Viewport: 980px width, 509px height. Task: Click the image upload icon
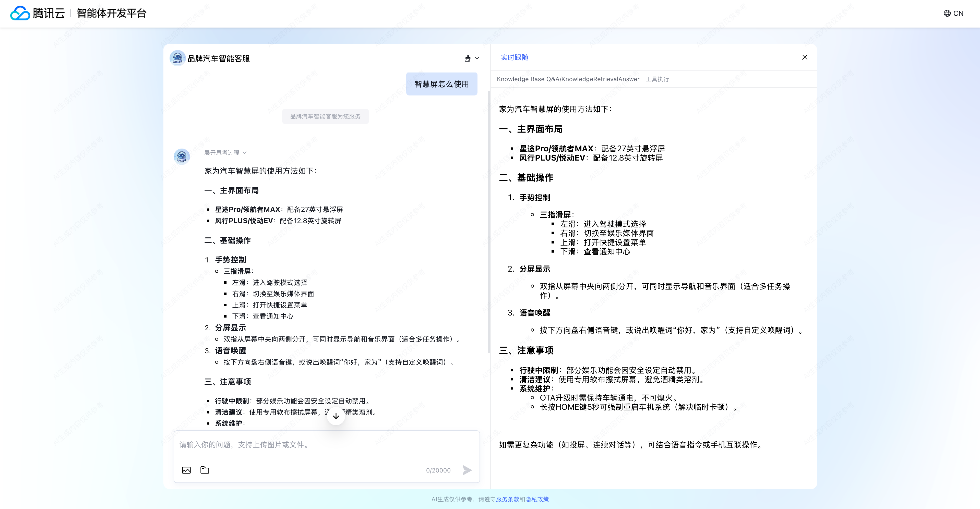point(186,470)
